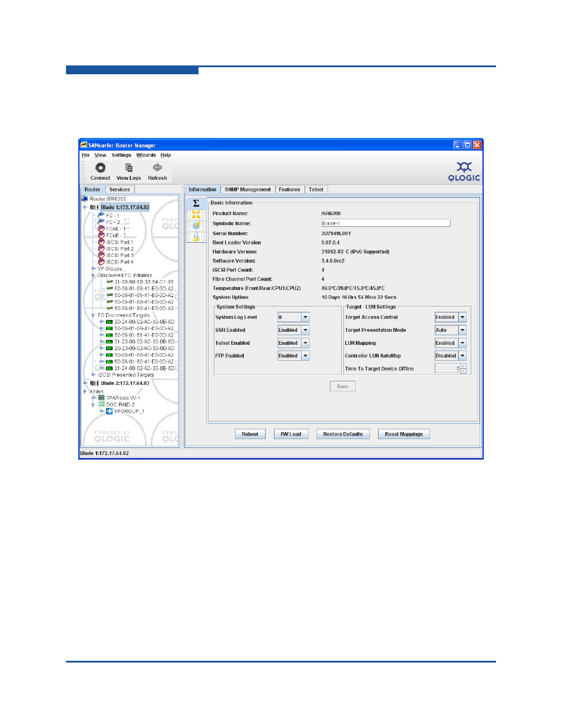Click the 3PARdata VV-1 array icon
The height and width of the screenshot is (728, 562).
coord(101,398)
